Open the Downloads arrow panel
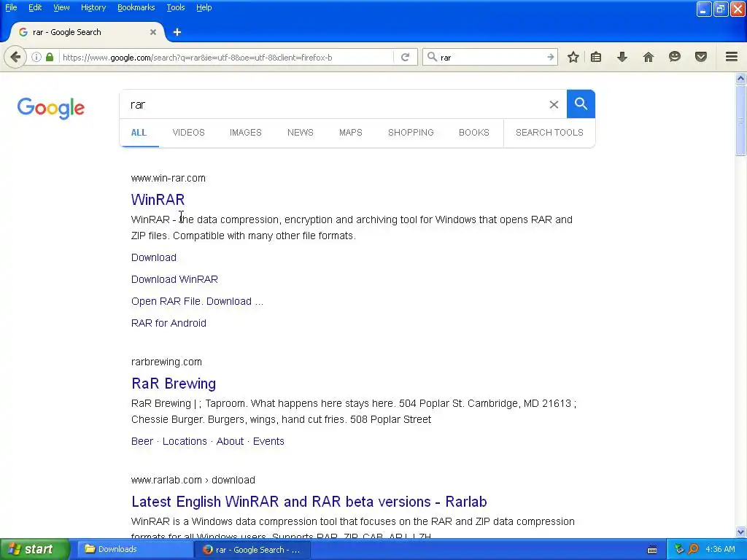 (622, 57)
